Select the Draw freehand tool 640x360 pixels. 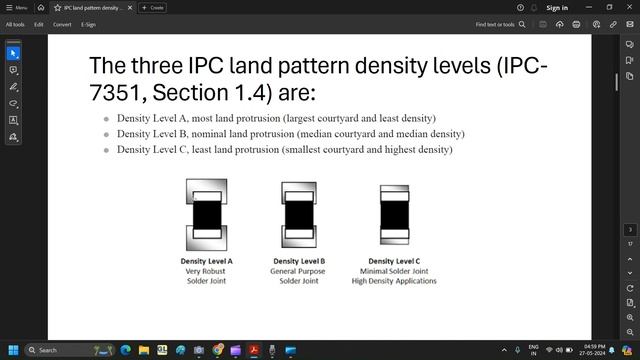[13, 103]
